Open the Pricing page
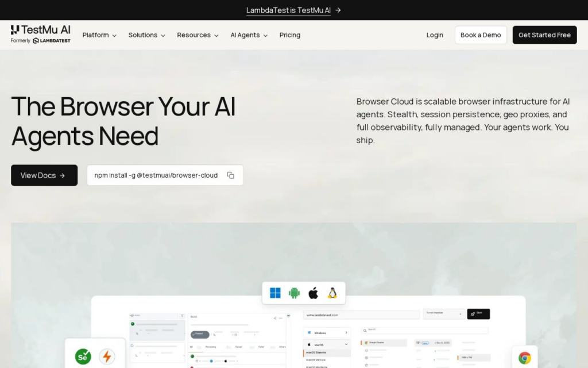This screenshot has width=588, height=368. click(290, 35)
